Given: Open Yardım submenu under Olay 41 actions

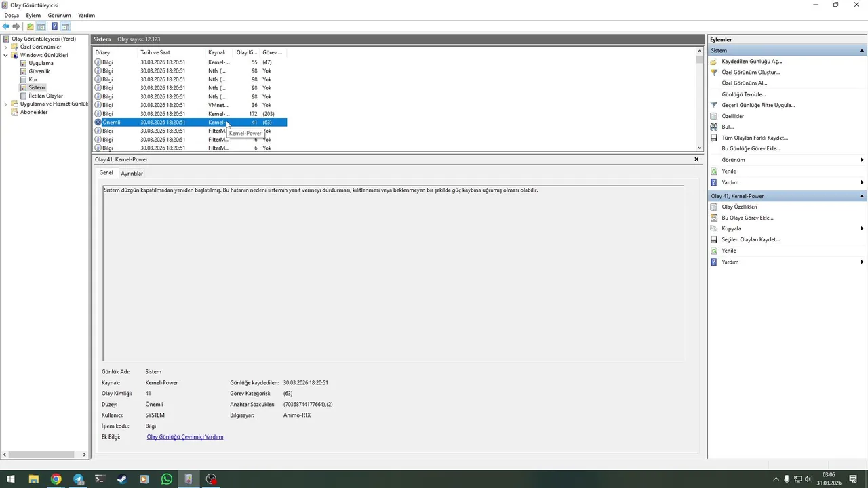Looking at the screenshot, I should pyautogui.click(x=787, y=262).
